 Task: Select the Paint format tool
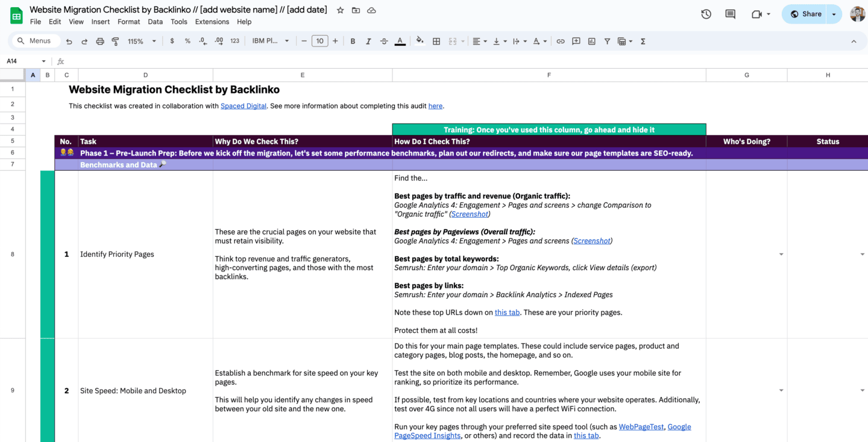115,41
